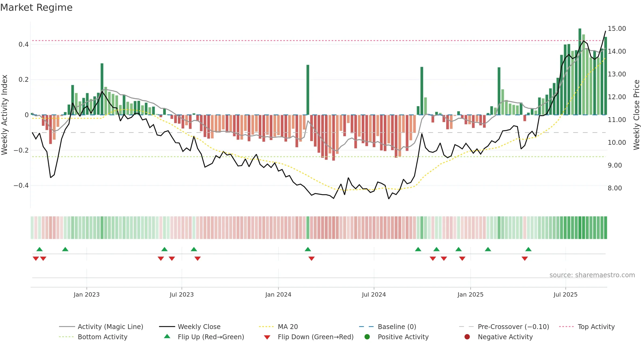Click the 8.00 price axis value
The height and width of the screenshot is (362, 644).
[x=615, y=188]
